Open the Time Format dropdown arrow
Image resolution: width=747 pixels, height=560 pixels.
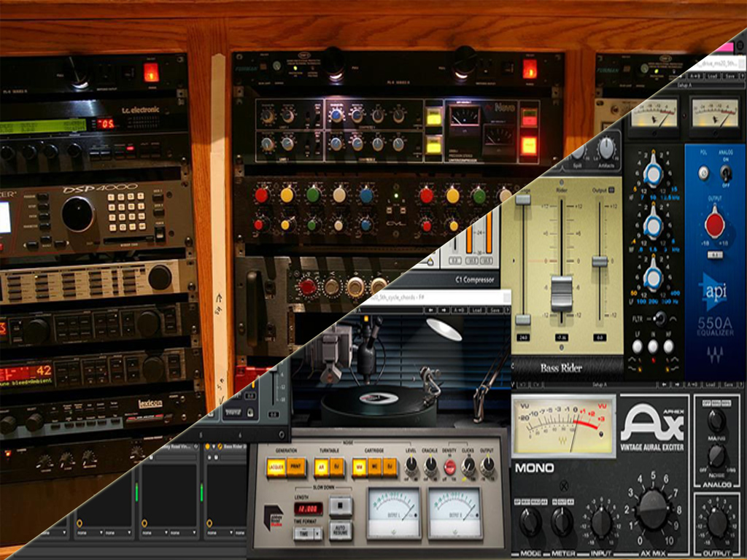click(317, 534)
